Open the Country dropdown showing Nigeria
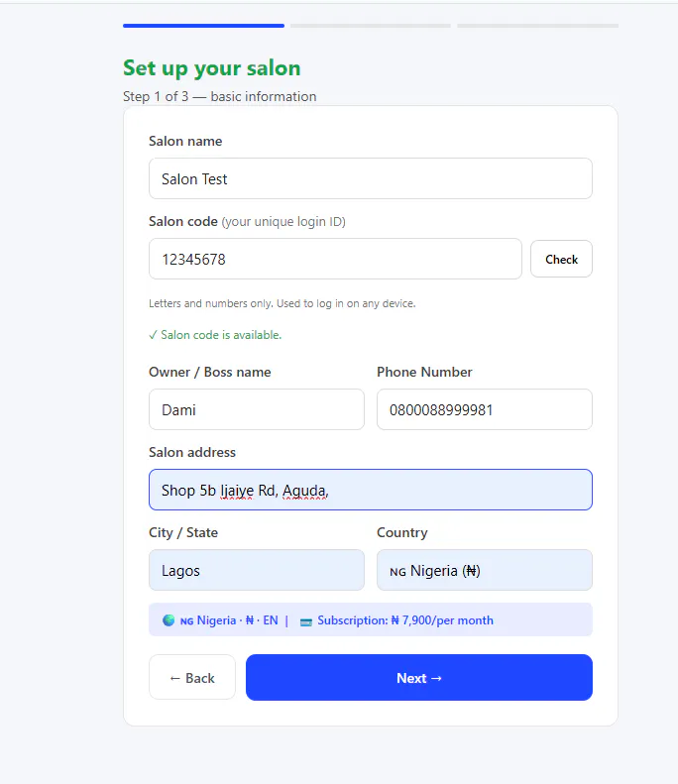Viewport: 678px width, 784px height. (x=485, y=570)
